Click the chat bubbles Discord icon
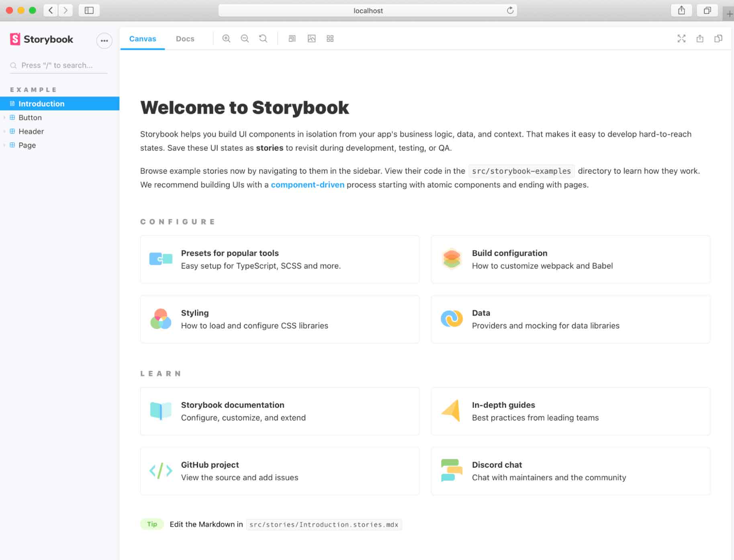This screenshot has height=560, width=734. 452,470
